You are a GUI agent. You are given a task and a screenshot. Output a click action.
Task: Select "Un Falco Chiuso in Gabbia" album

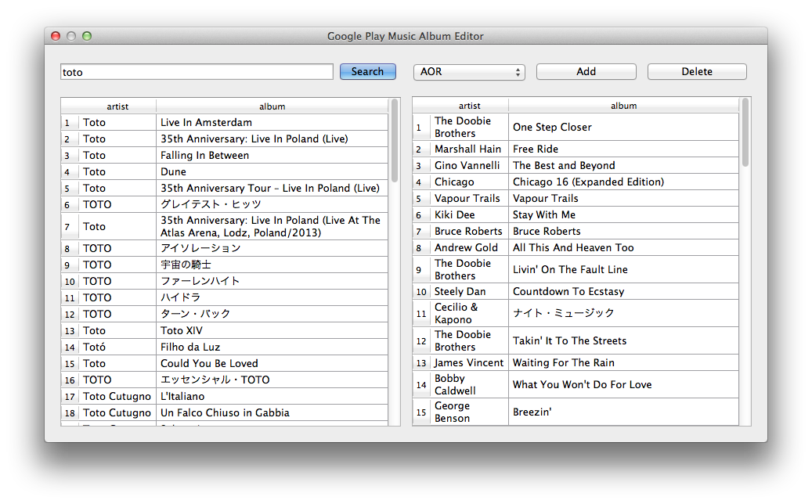coord(272,413)
